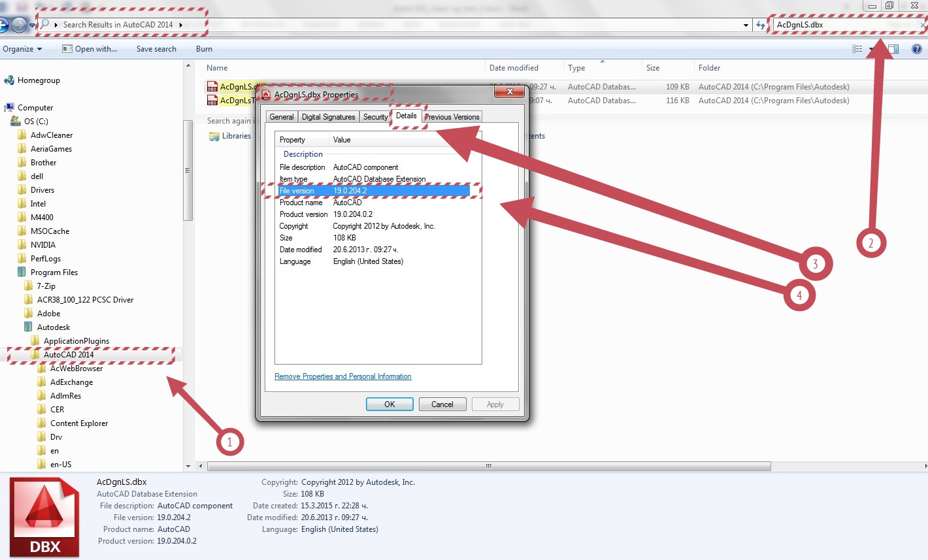
Task: Click Save search in the toolbar
Action: tap(156, 49)
